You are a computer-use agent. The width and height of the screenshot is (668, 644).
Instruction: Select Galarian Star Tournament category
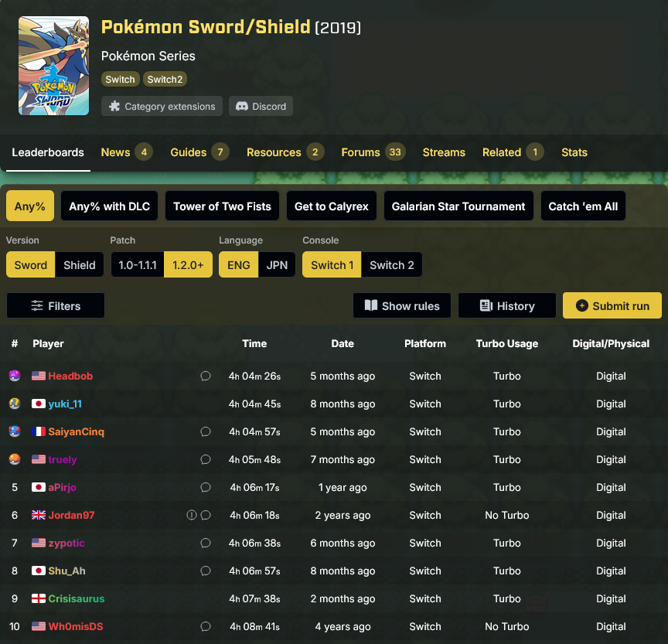458,206
